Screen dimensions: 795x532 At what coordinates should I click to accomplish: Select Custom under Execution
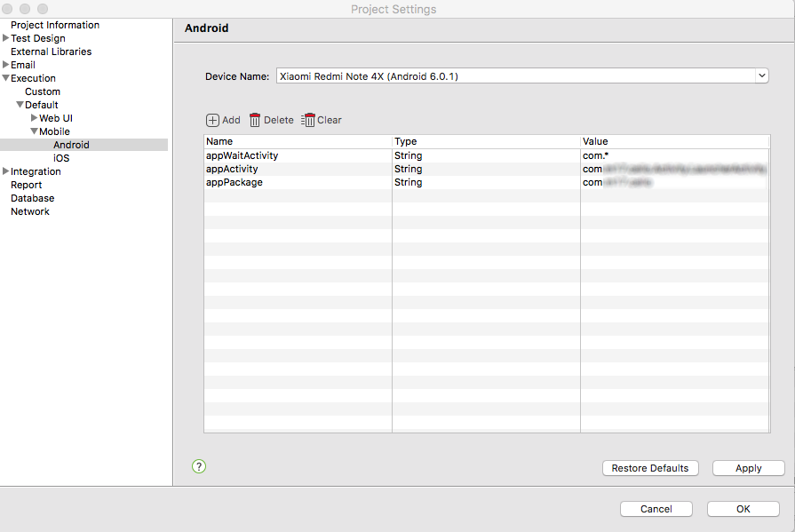43,91
